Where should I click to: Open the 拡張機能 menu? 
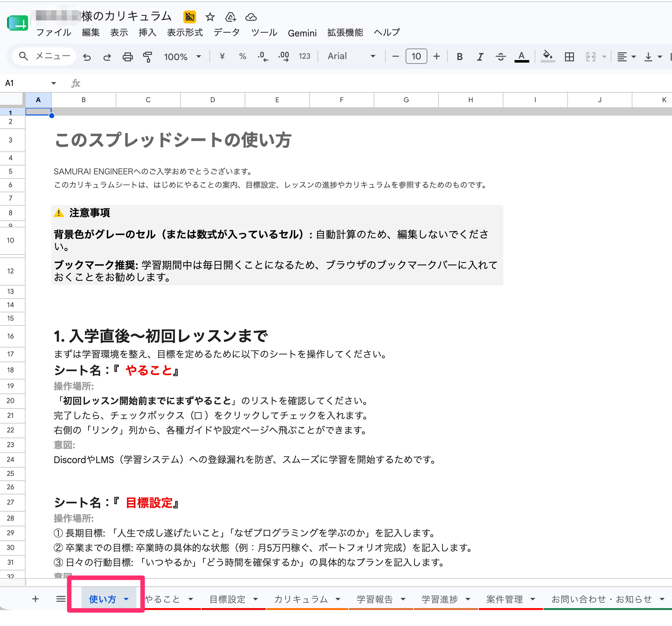coord(345,33)
